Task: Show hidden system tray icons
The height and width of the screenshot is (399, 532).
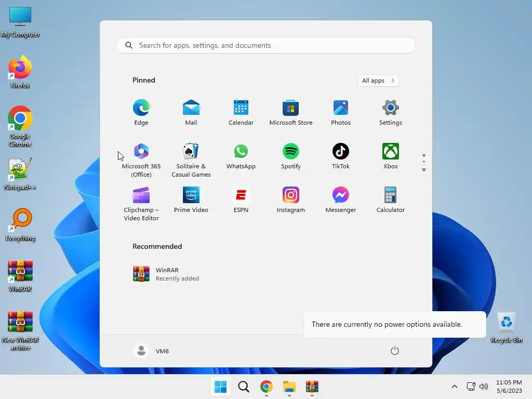Action: (454, 387)
